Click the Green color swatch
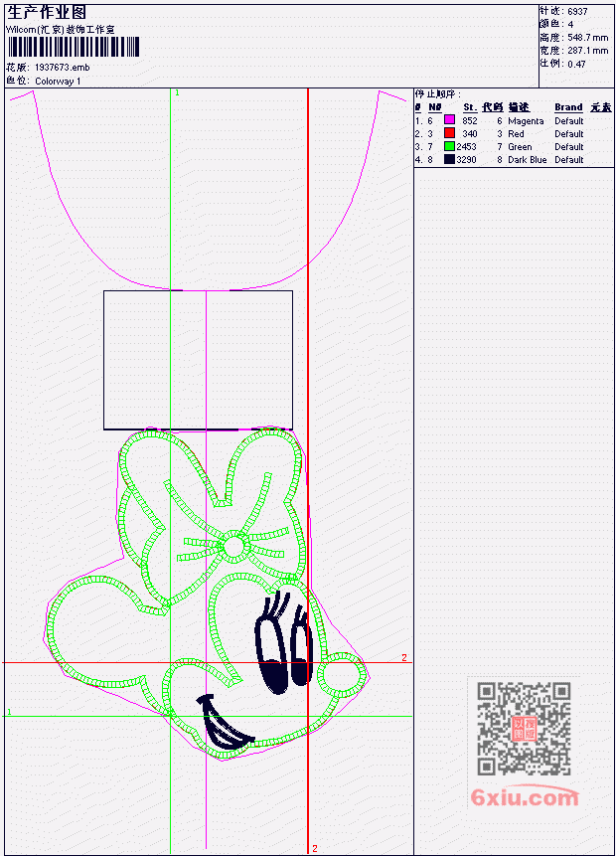Viewport: 616px width, 856px height. pyautogui.click(x=449, y=146)
